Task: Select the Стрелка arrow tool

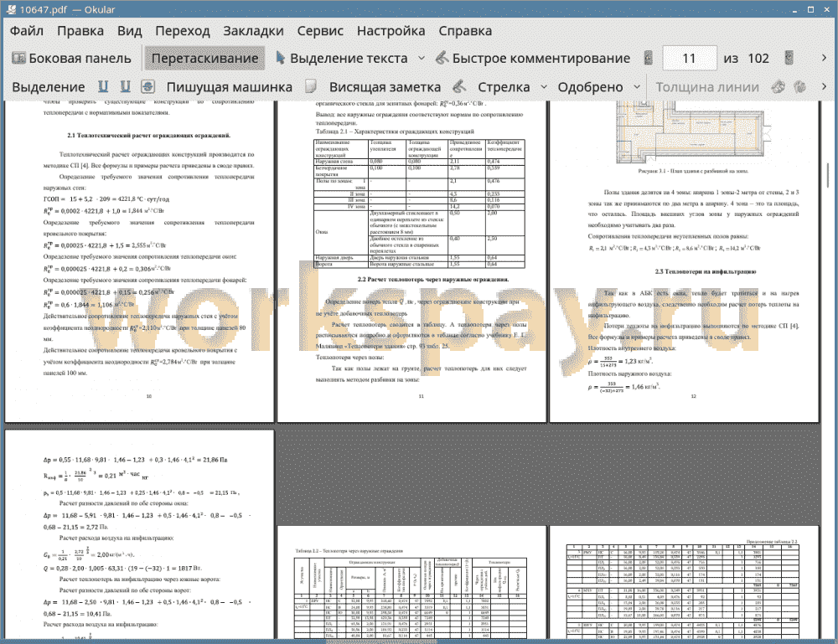Action: click(x=504, y=87)
